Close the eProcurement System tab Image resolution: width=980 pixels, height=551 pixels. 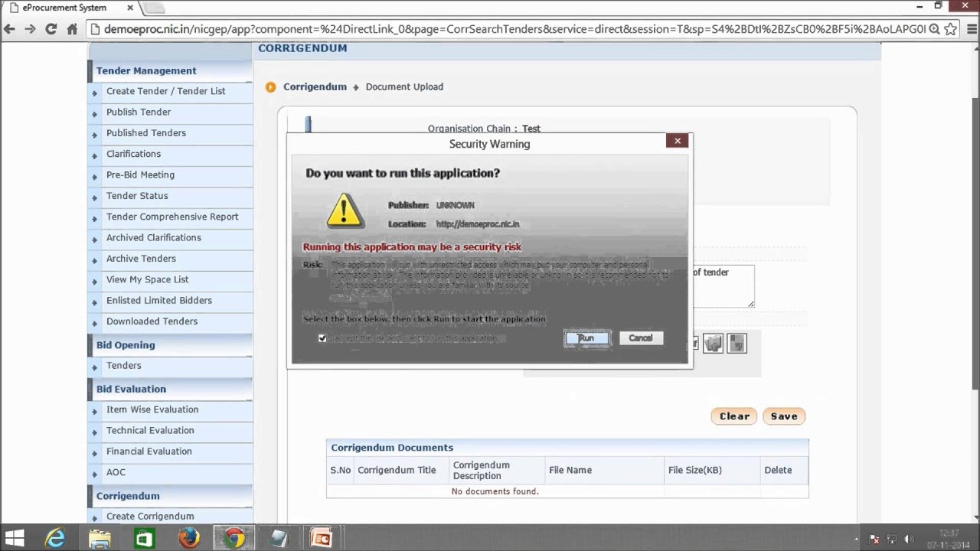click(129, 8)
